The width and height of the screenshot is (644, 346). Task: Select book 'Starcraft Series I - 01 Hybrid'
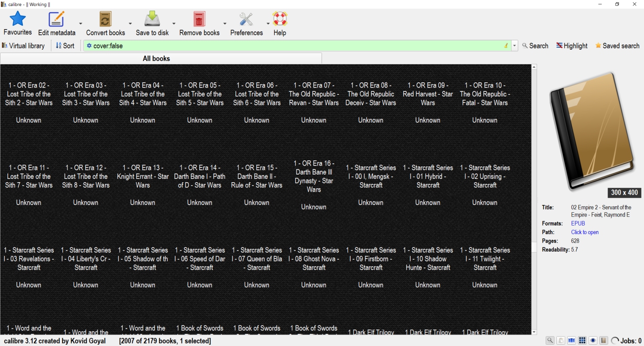click(x=428, y=185)
